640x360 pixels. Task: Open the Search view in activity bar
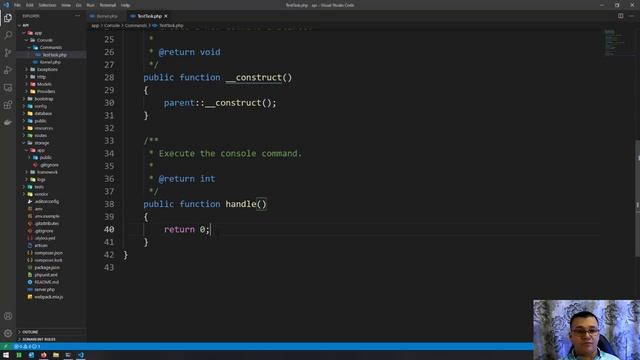click(8, 35)
